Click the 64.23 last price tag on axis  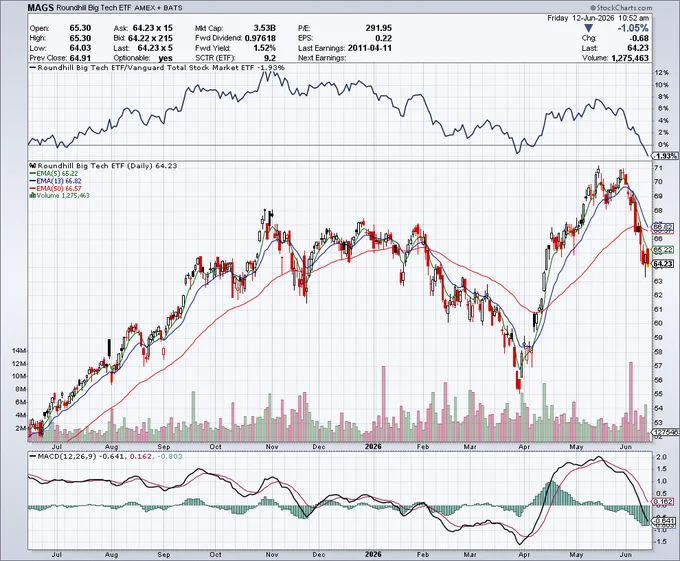click(x=664, y=264)
